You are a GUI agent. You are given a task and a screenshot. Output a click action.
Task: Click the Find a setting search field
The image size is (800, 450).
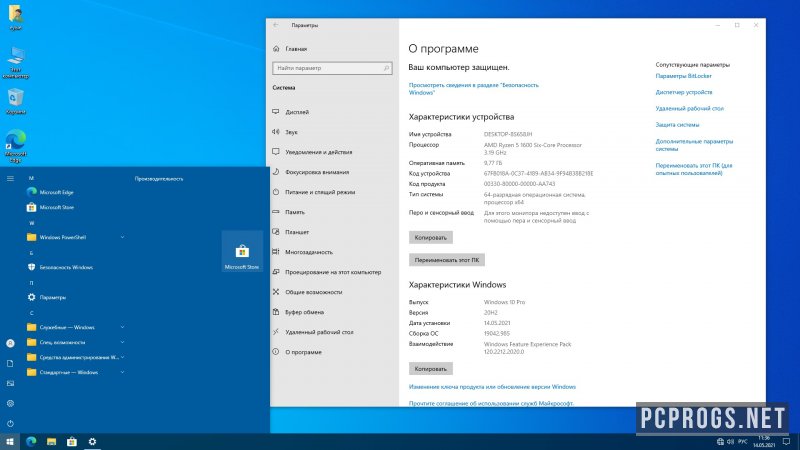pos(332,68)
